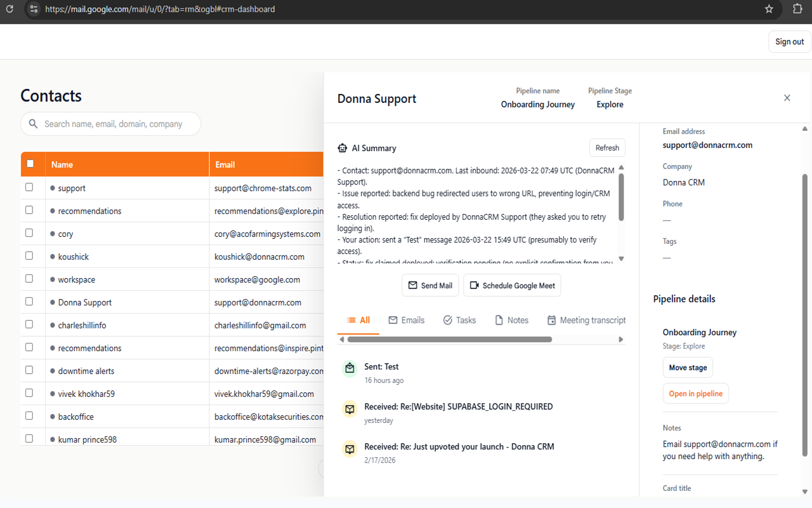The height and width of the screenshot is (508, 812).
Task: Click tabs scrollbar left arrow
Action: coord(342,339)
